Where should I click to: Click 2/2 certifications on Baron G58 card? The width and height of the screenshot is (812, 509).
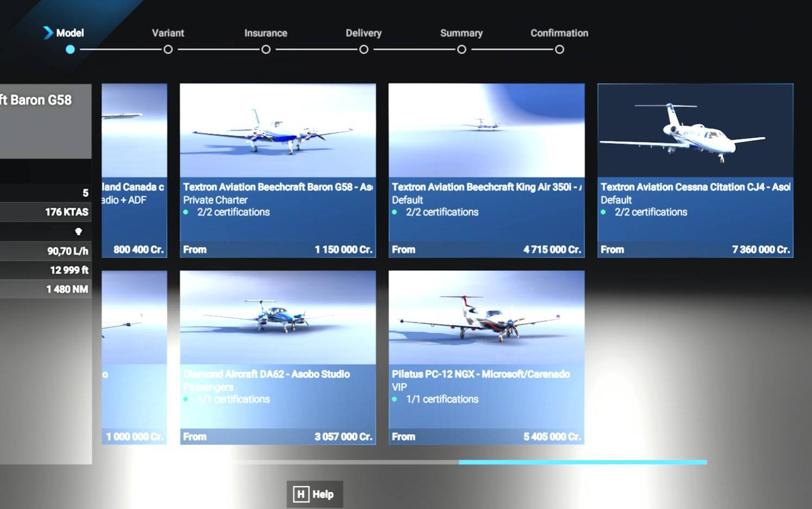[233, 212]
